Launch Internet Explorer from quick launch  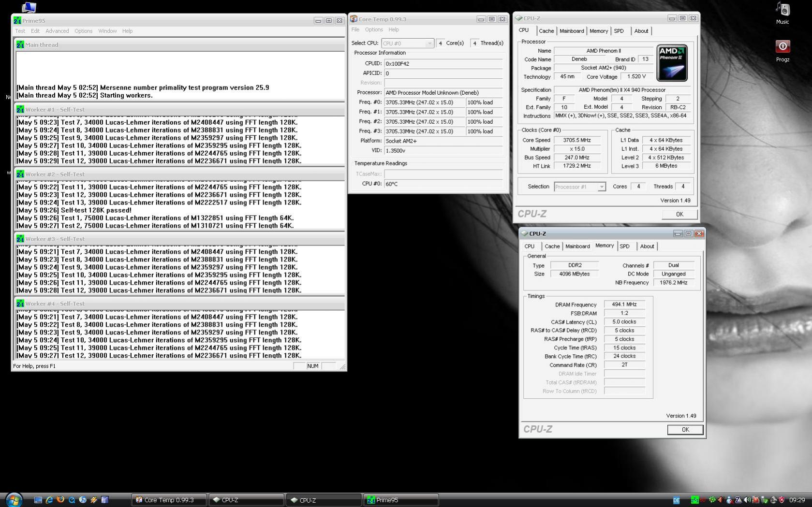[49, 500]
